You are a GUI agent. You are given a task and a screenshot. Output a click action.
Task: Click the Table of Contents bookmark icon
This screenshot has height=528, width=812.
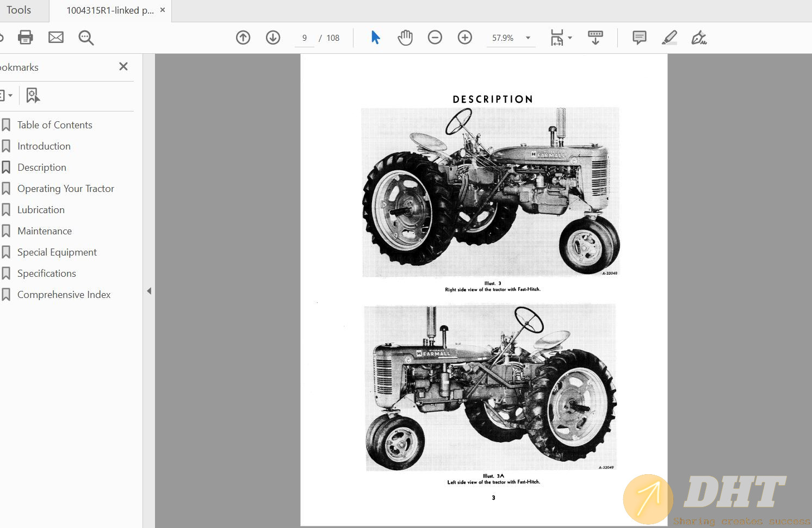6,125
